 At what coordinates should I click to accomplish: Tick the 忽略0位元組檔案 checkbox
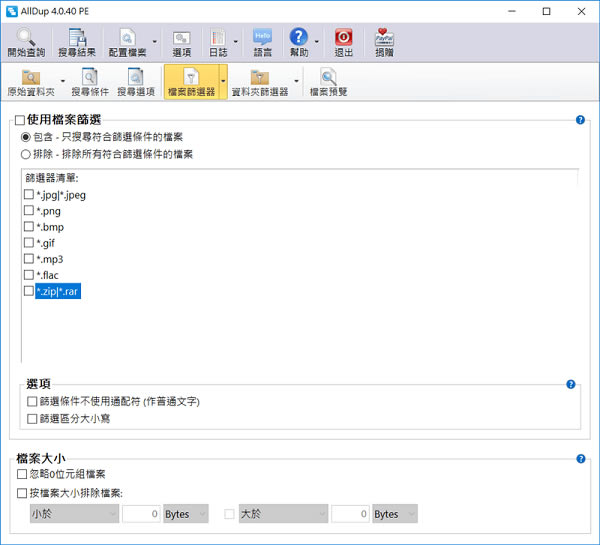pos(22,474)
